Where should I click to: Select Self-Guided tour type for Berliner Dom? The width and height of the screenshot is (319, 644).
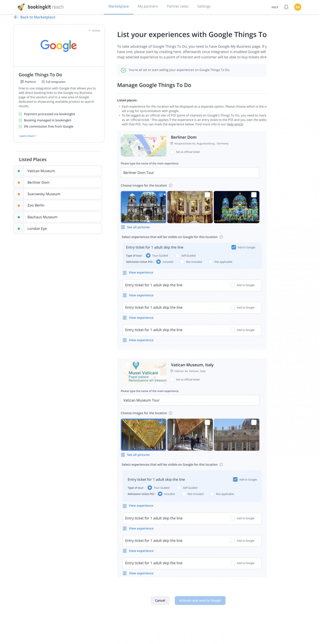177,256
